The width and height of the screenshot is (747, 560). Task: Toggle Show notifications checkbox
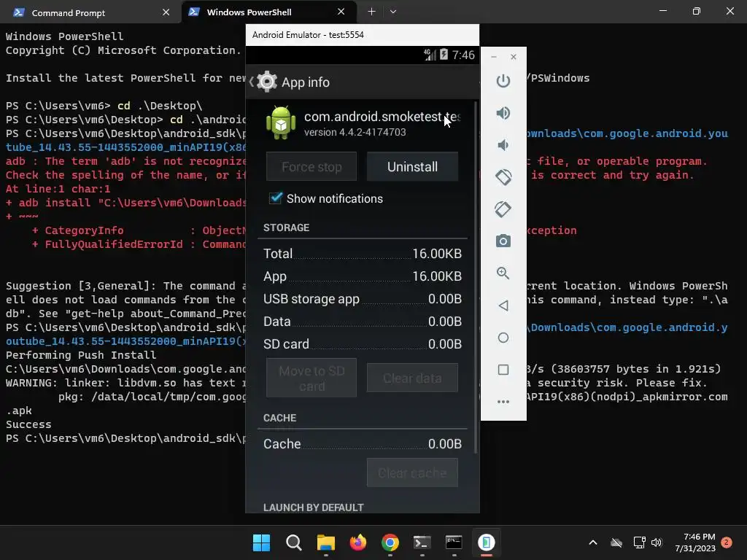coord(275,198)
